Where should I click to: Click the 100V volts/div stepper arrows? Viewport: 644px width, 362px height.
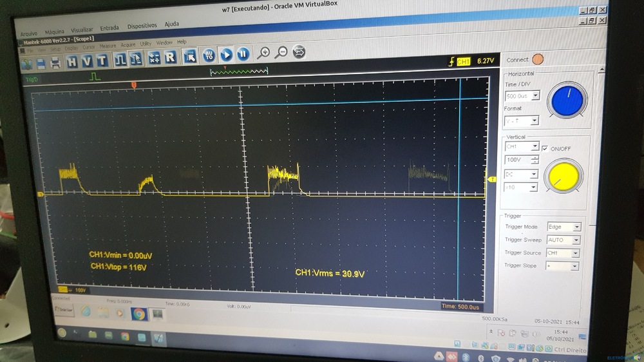(x=535, y=160)
